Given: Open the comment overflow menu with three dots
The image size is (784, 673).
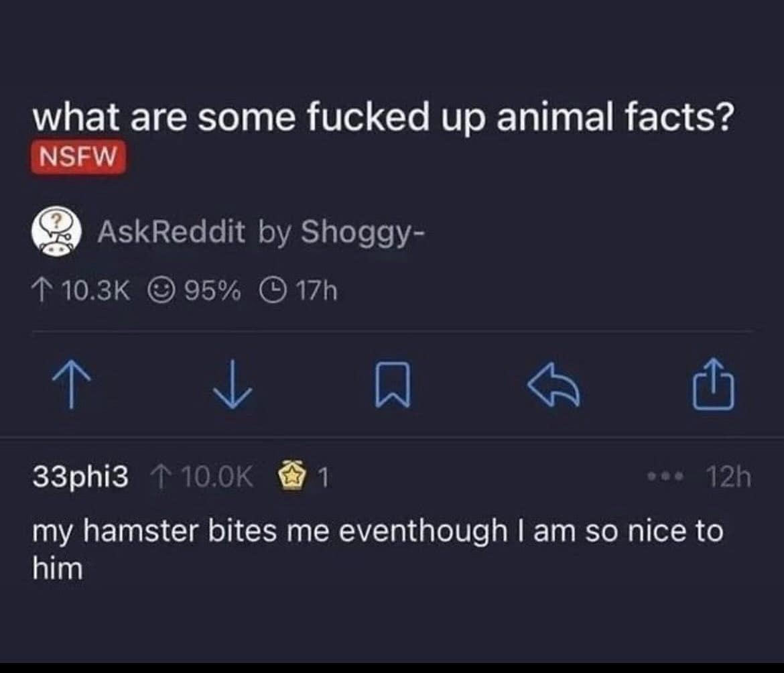Looking at the screenshot, I should [665, 477].
